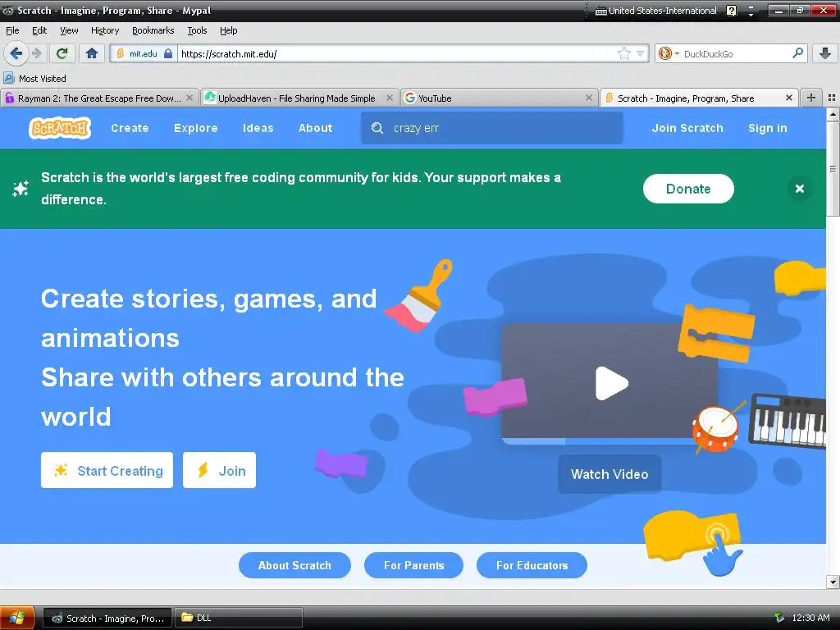Viewport: 840px width, 630px height.
Task: Click the vertical scrollbar down arrow
Action: (x=833, y=582)
